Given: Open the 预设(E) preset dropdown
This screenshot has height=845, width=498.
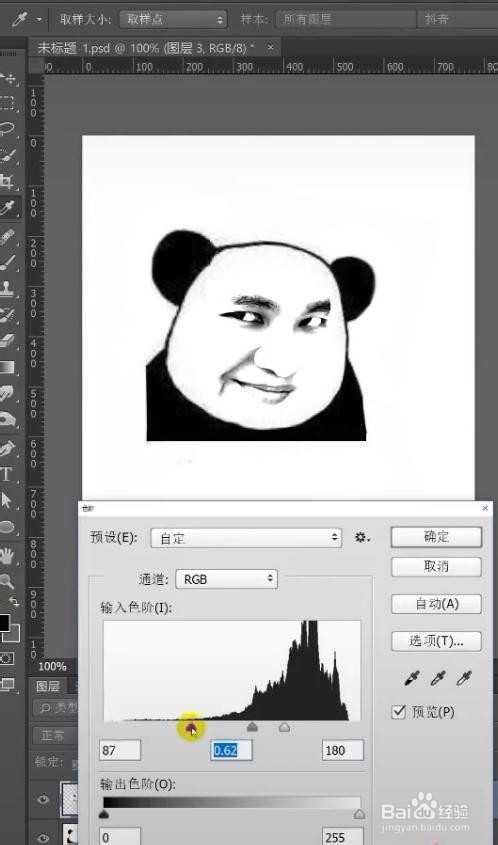Looking at the screenshot, I should pos(246,538).
